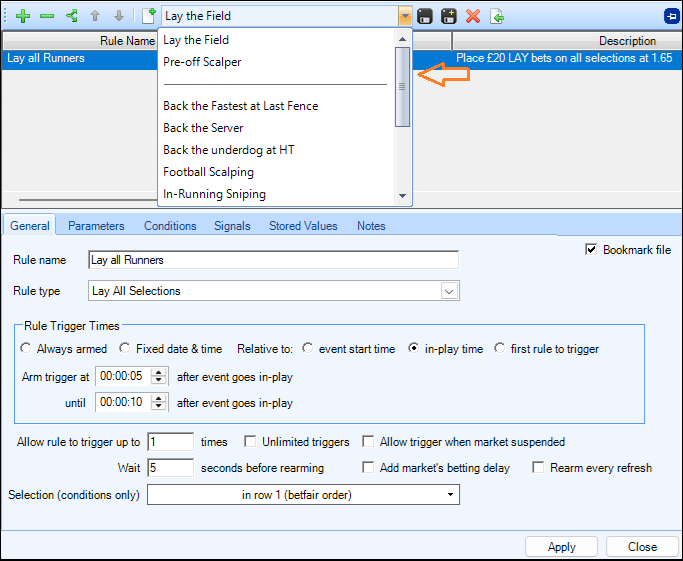Switch to the Parameters tab
Viewport: 683px width, 561px height.
(x=96, y=226)
